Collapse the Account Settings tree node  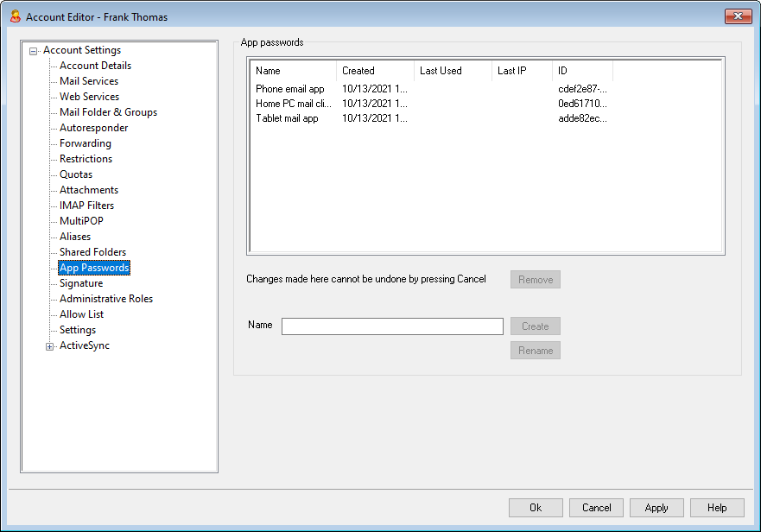point(34,51)
